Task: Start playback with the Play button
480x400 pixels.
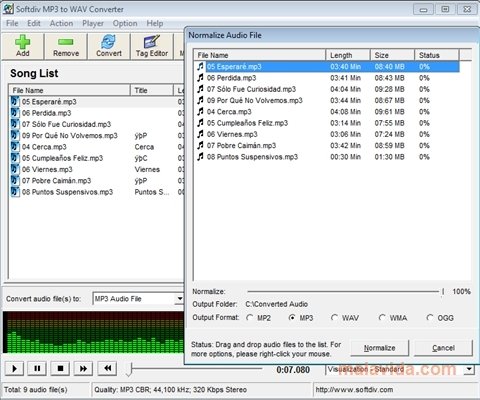Action: pos(14,368)
